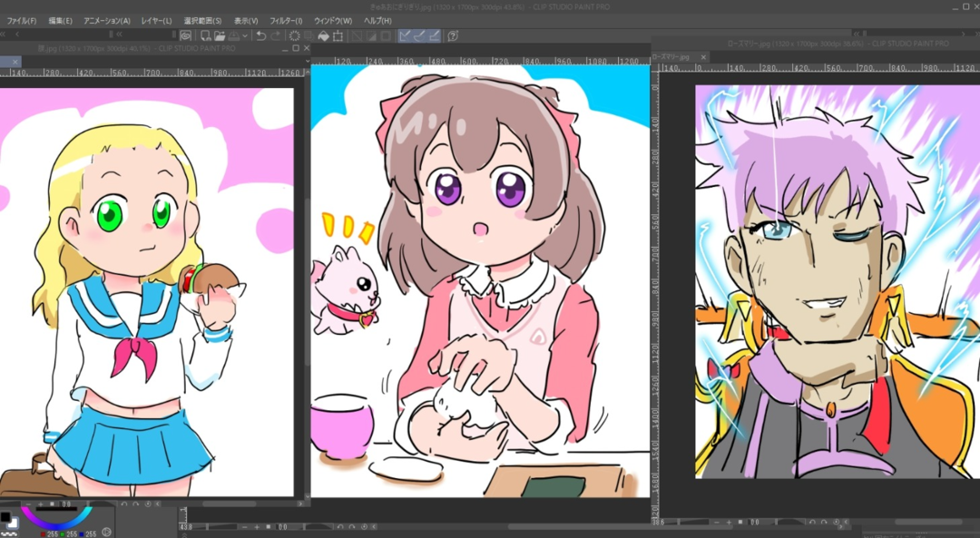Image resolution: width=980 pixels, height=538 pixels.
Task: Open the 編集(E) menu
Action: pyautogui.click(x=61, y=21)
